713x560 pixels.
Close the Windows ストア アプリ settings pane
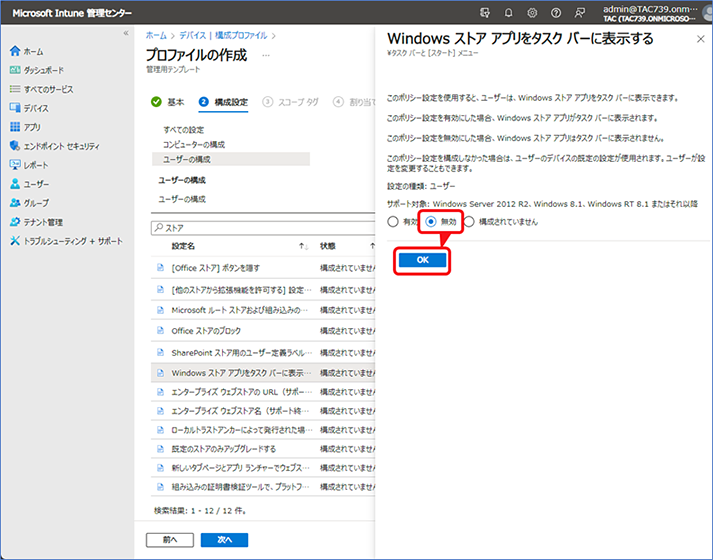tap(701, 39)
